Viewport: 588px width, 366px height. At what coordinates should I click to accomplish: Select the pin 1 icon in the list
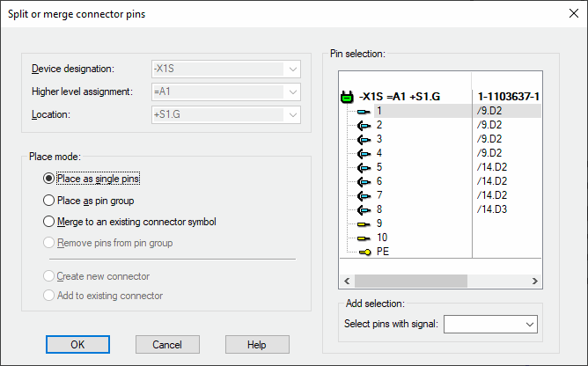click(364, 112)
